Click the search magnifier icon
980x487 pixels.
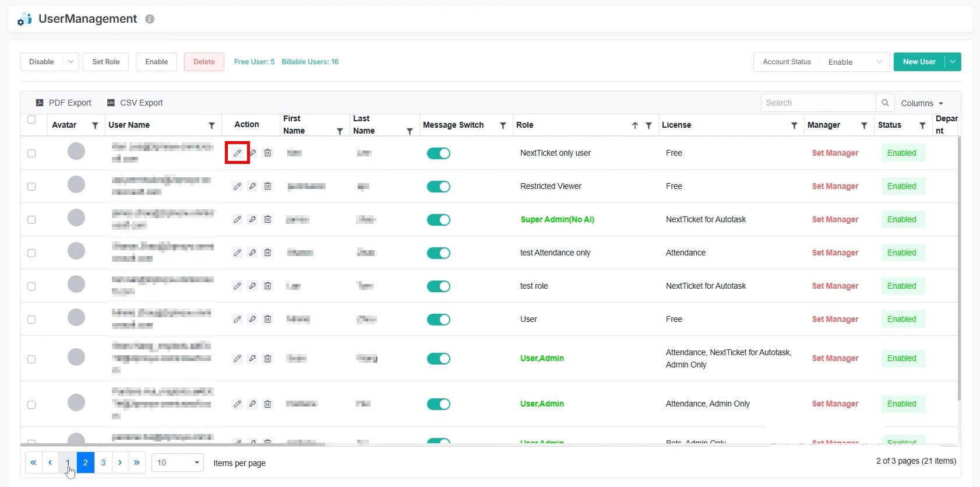885,103
